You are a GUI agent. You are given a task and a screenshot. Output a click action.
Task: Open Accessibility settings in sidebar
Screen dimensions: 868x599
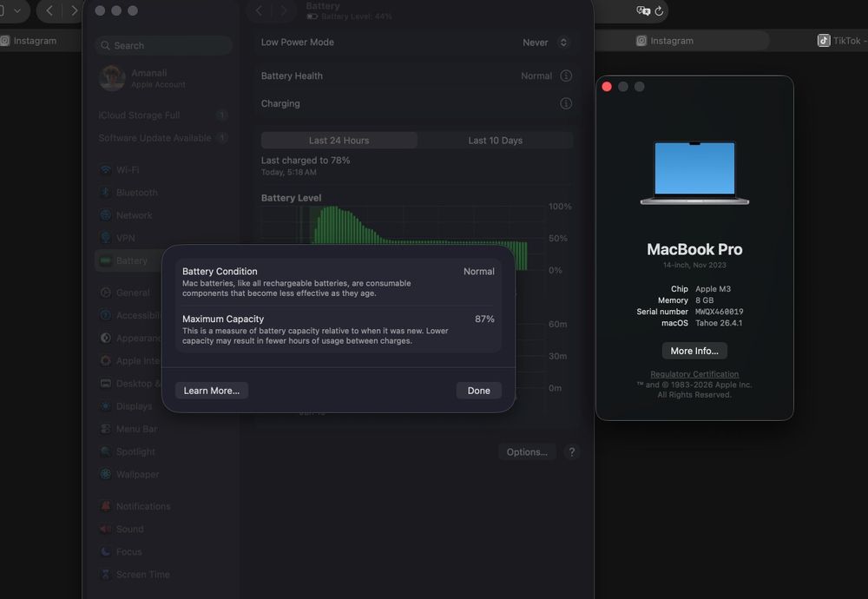128,315
